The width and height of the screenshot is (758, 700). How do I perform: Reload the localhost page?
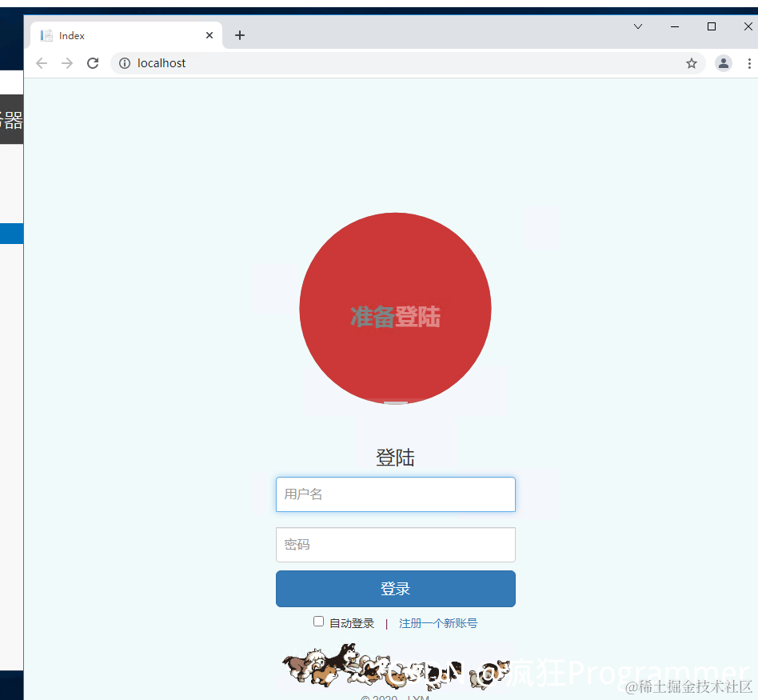click(x=92, y=62)
